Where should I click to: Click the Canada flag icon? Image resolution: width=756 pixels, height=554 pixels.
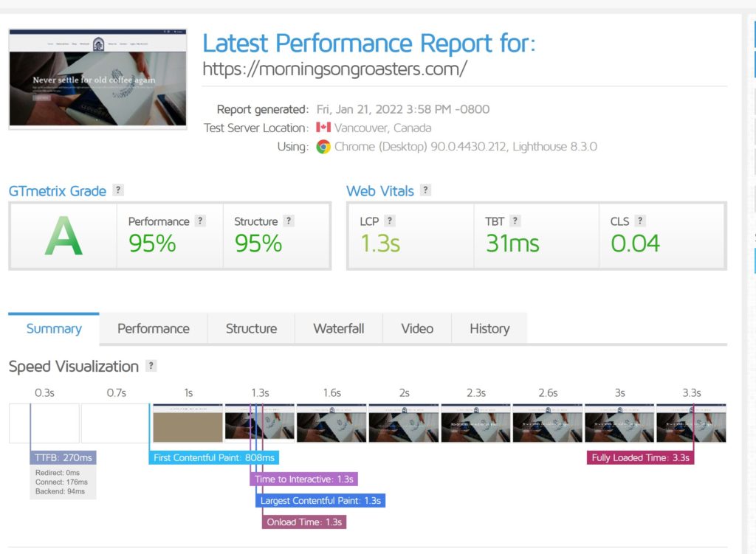(x=323, y=127)
